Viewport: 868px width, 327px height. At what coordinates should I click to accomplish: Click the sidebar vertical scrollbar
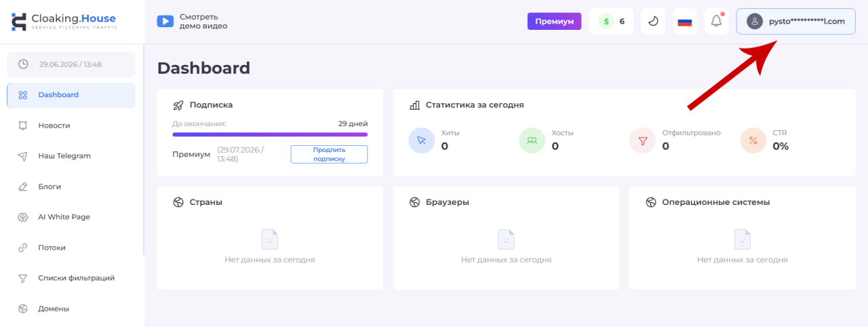click(x=144, y=149)
